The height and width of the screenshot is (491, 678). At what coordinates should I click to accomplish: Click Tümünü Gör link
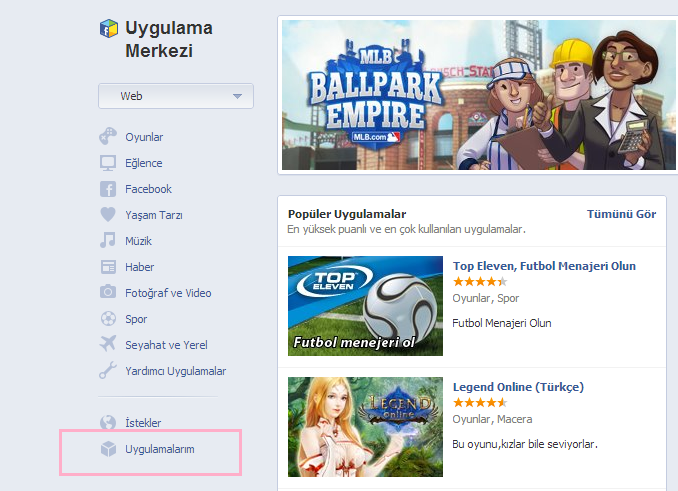[x=621, y=214]
